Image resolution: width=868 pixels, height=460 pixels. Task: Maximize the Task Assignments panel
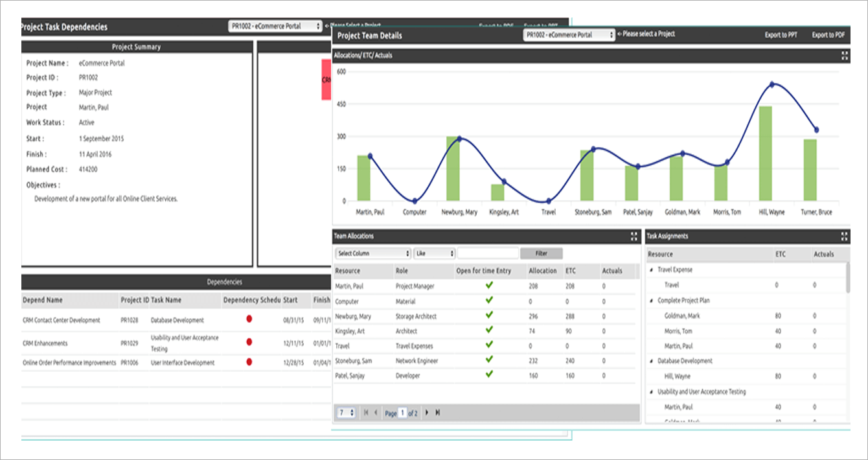click(x=844, y=236)
